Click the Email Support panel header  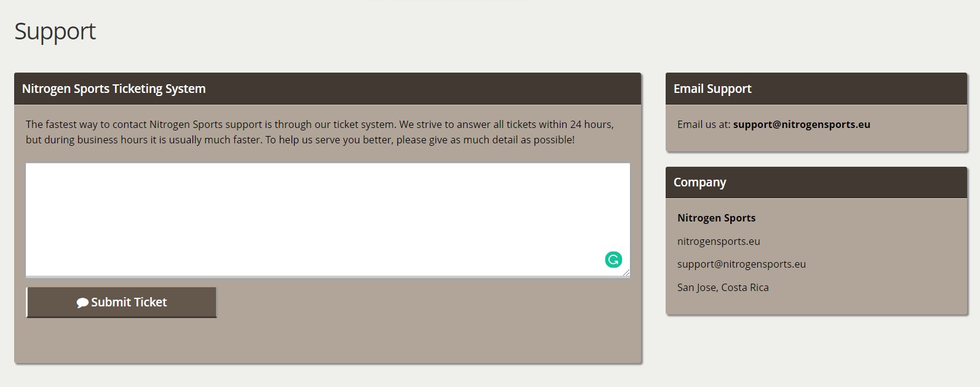click(816, 89)
